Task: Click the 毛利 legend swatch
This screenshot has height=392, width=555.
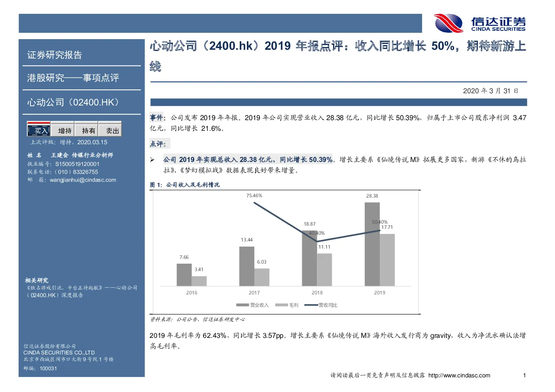Action: pos(282,305)
